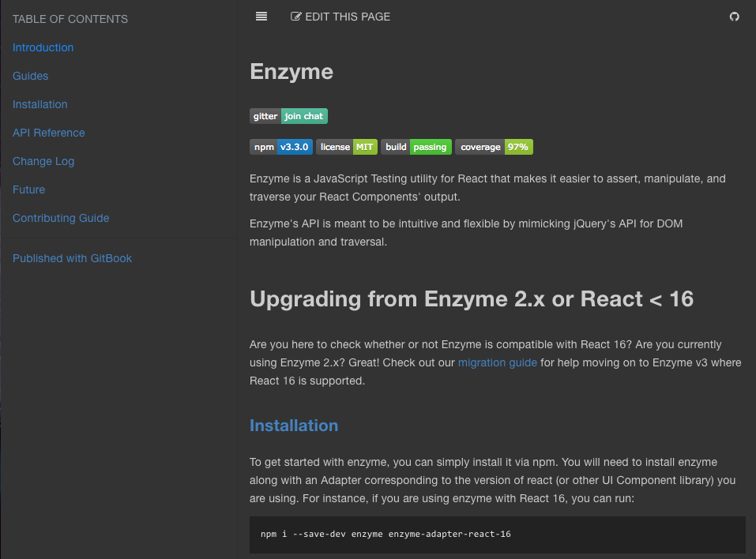The height and width of the screenshot is (559, 756).
Task: Toggle the sidebar with the hamburger icon
Action: click(261, 17)
